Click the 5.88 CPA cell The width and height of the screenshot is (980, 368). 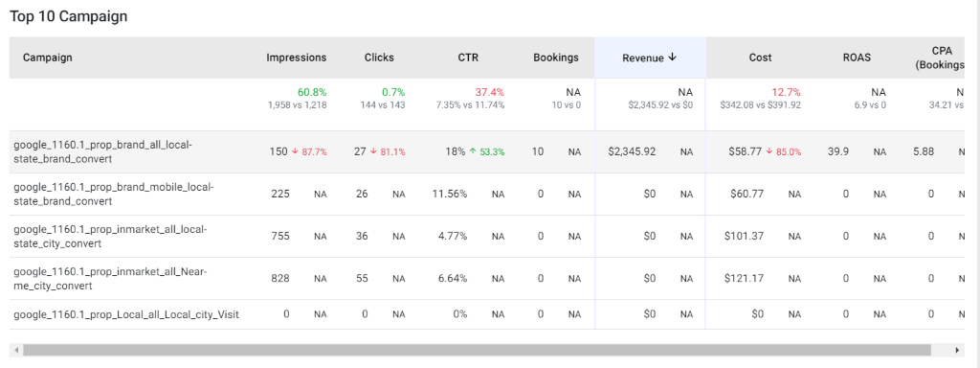(924, 151)
